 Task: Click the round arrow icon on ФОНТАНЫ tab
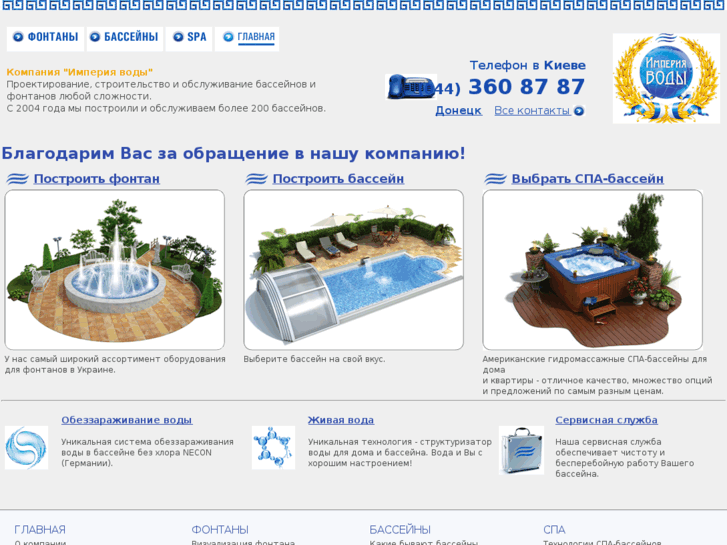tap(18, 37)
